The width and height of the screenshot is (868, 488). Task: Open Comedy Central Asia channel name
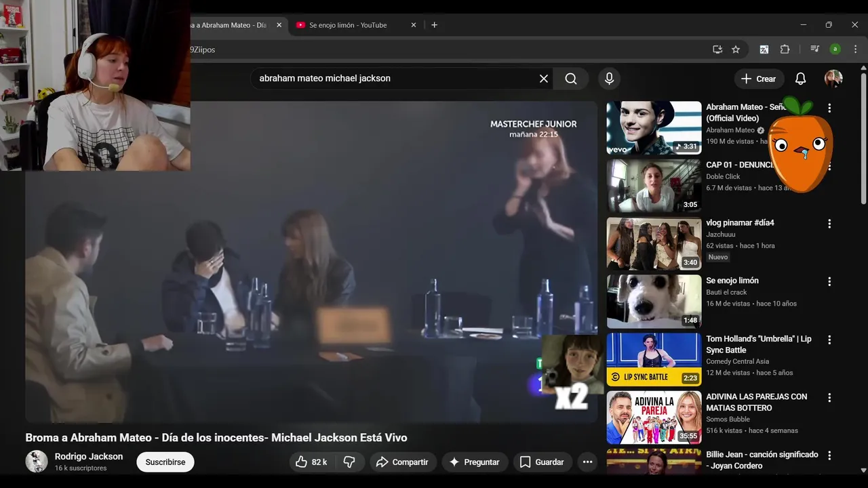coord(738,361)
